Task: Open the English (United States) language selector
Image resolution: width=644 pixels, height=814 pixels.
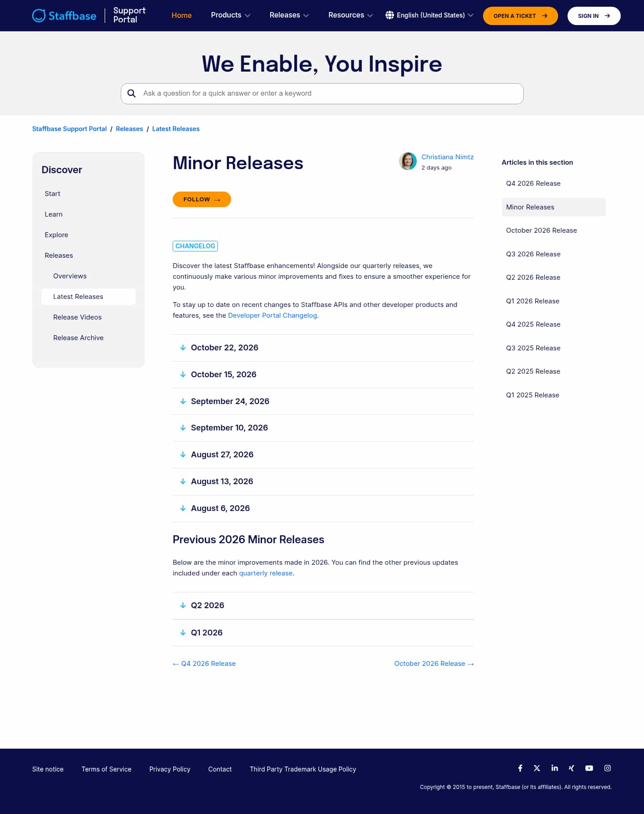Action: pos(429,15)
